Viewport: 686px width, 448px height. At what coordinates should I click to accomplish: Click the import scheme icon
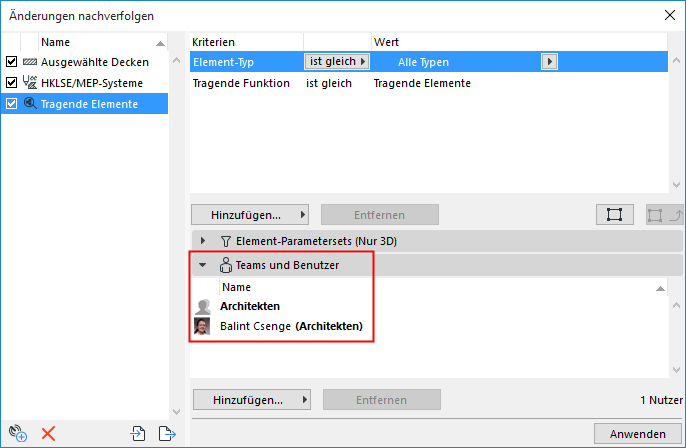point(138,434)
